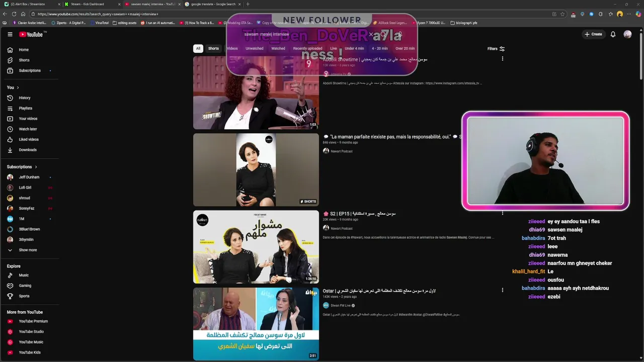Image resolution: width=644 pixels, height=362 pixels.
Task: Open the VirusTotal bookmark
Action: (99, 23)
